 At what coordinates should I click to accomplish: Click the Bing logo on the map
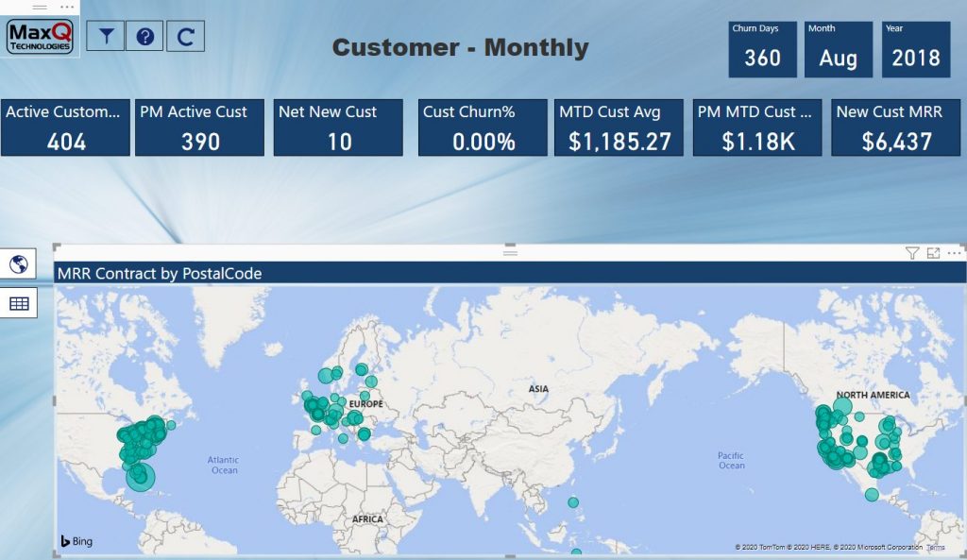(x=76, y=541)
